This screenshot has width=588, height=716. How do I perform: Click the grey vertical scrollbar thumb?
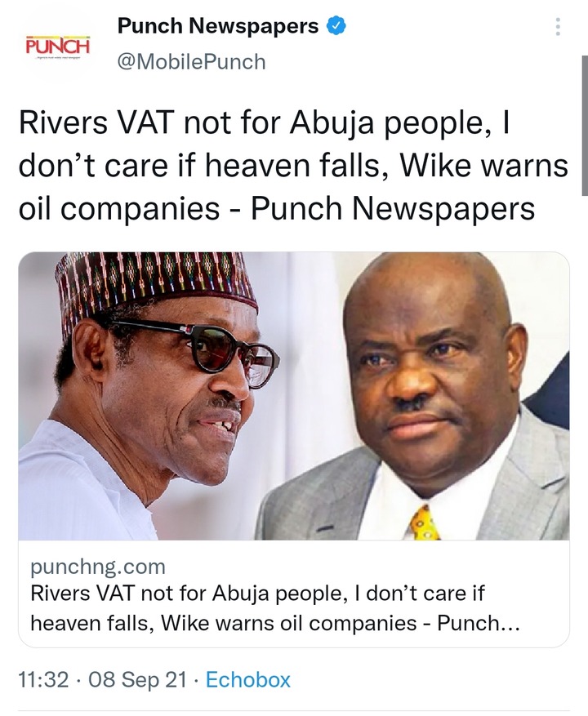tap(585, 126)
